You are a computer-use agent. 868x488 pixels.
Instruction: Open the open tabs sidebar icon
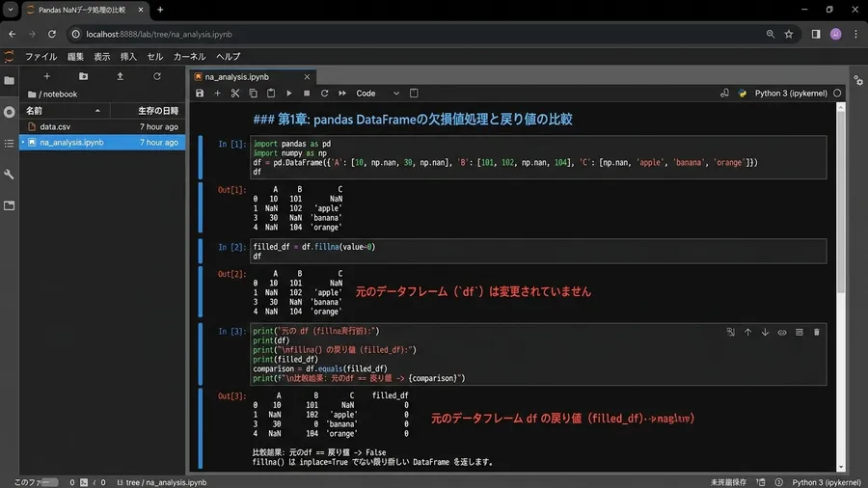click(10, 205)
